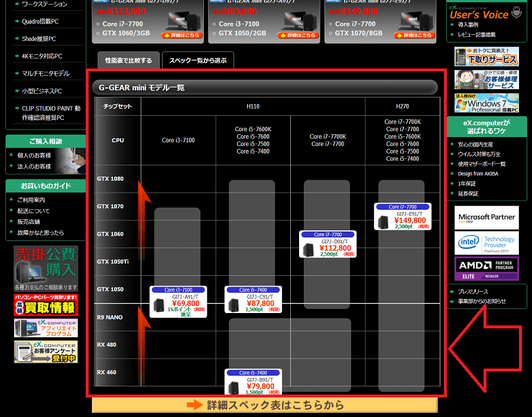Click the eX.computerが選ばれるワケ header

(486, 127)
